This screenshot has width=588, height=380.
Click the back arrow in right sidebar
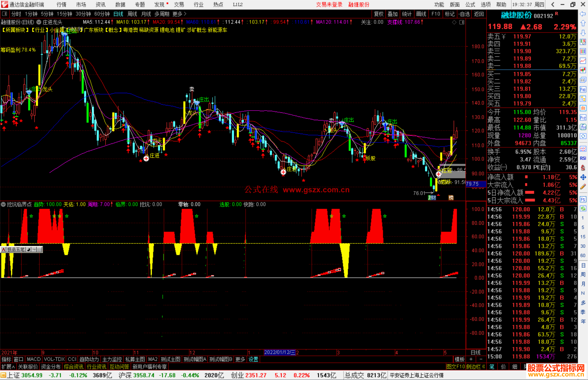583,14
